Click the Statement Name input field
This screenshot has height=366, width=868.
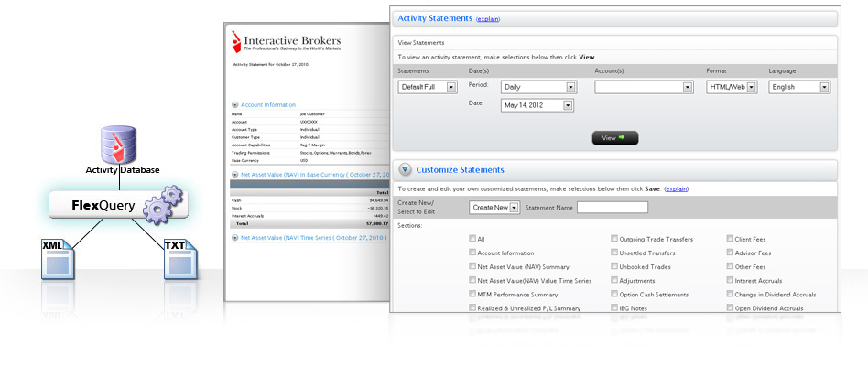pyautogui.click(x=613, y=208)
